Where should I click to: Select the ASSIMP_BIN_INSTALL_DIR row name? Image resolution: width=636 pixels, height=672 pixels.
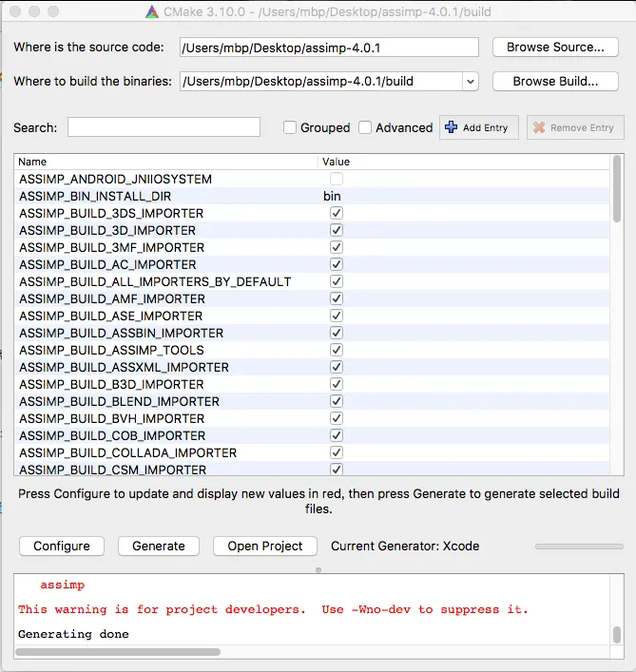[x=95, y=197]
